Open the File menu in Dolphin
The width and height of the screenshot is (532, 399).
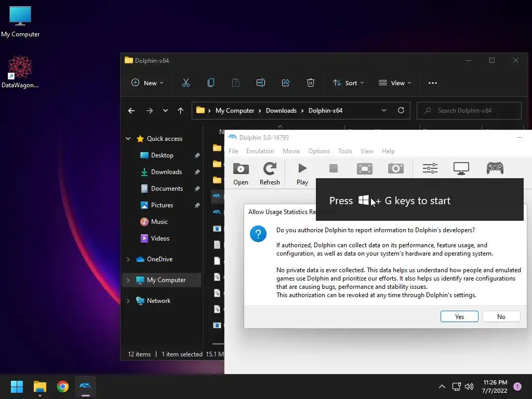coord(233,151)
